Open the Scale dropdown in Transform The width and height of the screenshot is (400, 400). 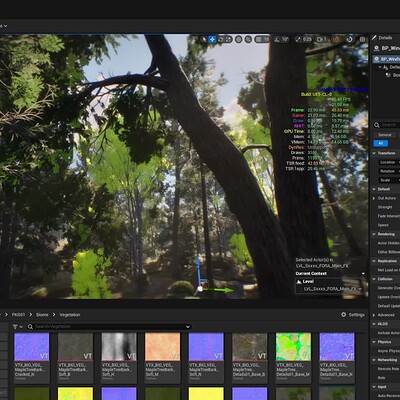[x=389, y=180]
